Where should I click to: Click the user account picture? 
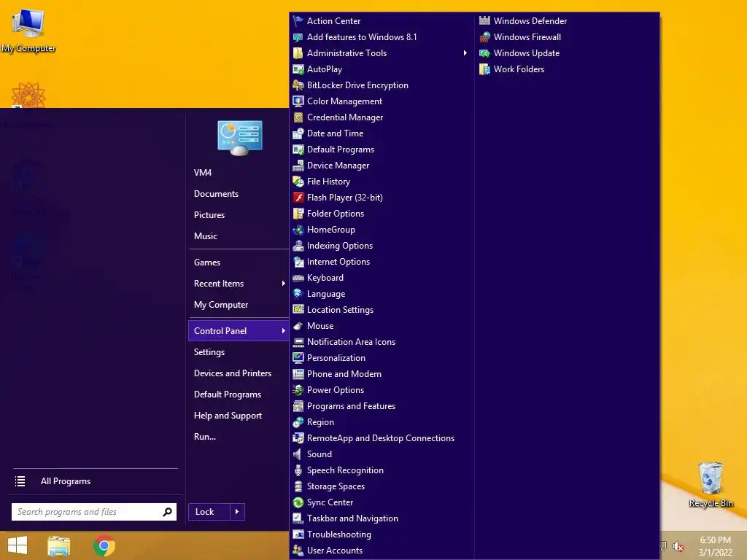pyautogui.click(x=239, y=138)
